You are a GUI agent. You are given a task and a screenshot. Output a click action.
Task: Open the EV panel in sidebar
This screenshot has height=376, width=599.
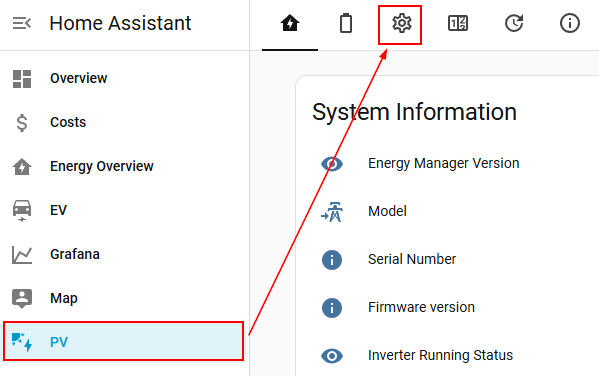[124, 210]
